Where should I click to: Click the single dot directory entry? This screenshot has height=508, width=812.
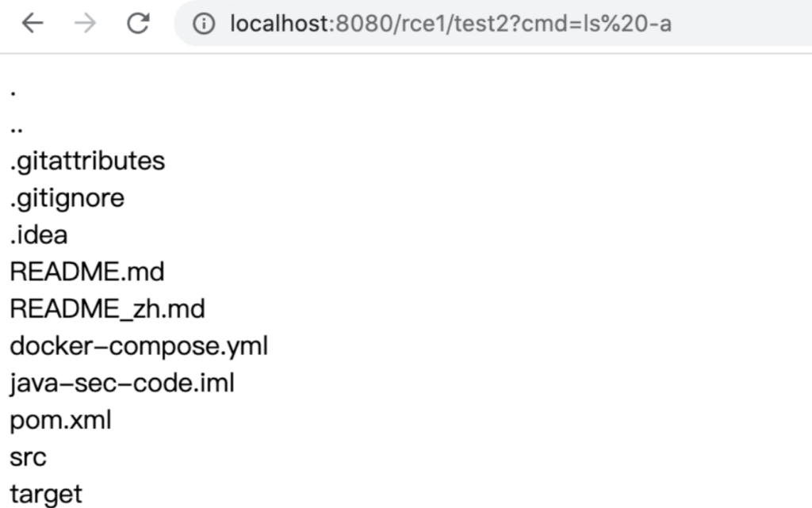[x=13, y=94]
